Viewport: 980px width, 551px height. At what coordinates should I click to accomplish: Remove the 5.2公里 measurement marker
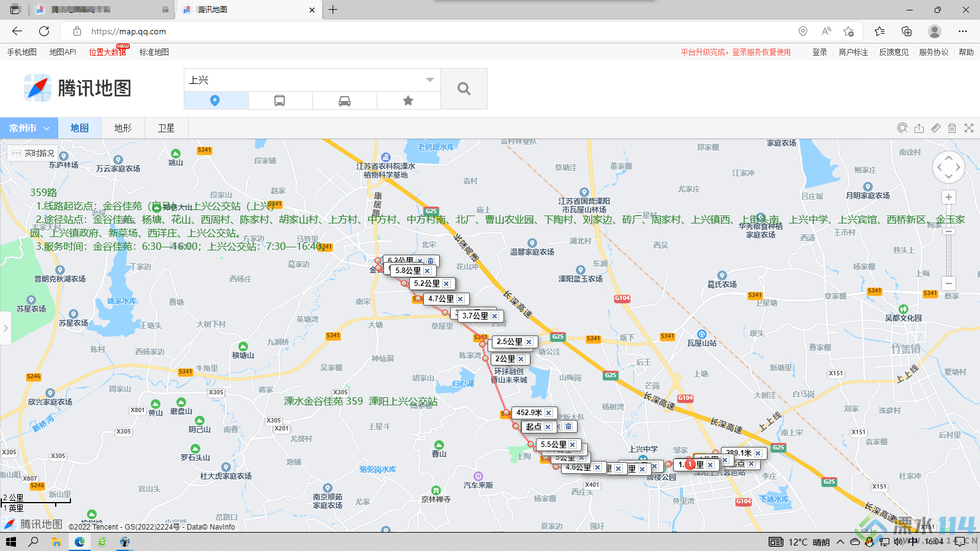446,283
